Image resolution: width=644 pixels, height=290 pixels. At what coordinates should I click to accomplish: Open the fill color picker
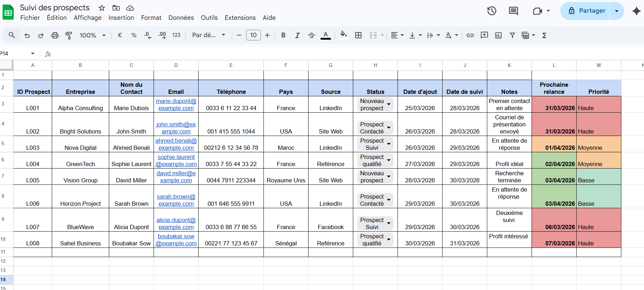(343, 35)
